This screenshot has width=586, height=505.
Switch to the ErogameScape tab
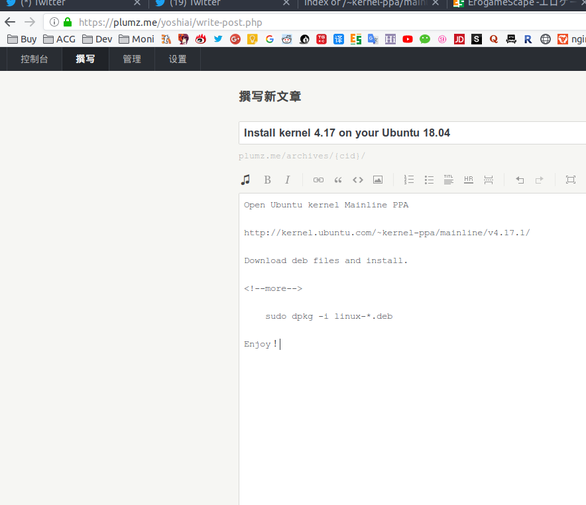pyautogui.click(x=518, y=4)
